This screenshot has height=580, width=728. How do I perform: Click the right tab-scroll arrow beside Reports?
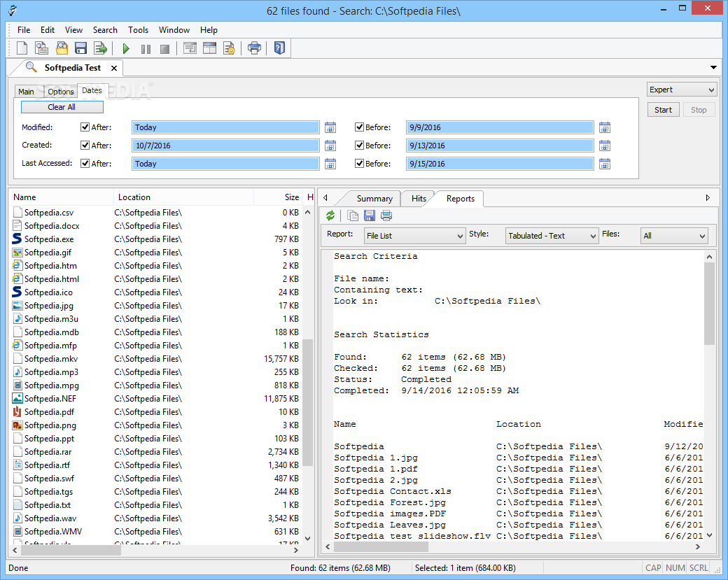tap(708, 198)
